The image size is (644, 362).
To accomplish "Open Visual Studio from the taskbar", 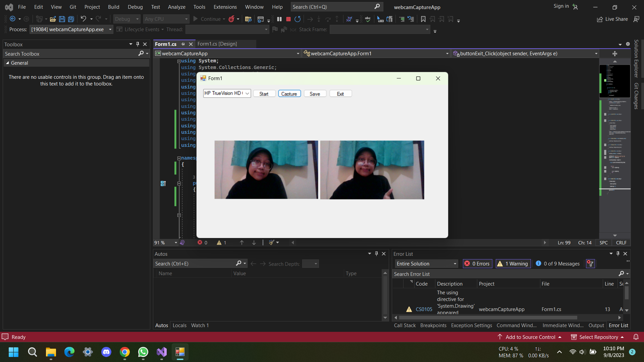I will point(162,352).
